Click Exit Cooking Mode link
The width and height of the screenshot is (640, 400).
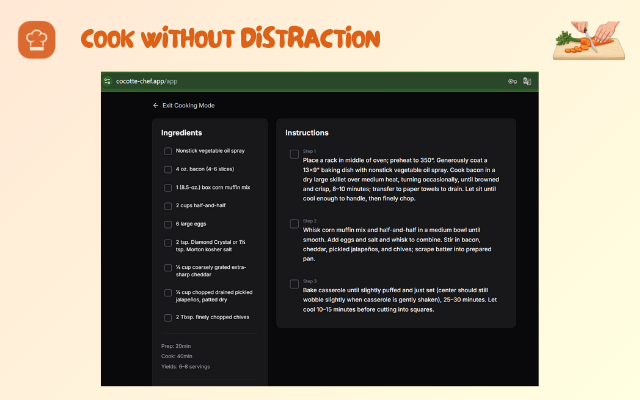[184, 105]
